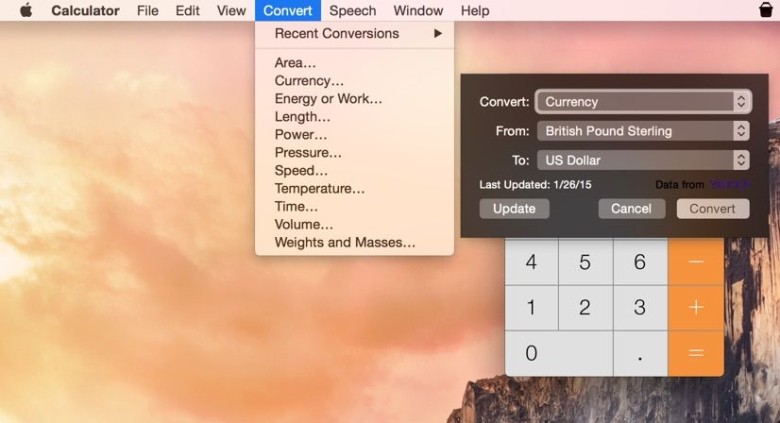Select Time… conversion
780x423 pixels.
pyautogui.click(x=354, y=207)
